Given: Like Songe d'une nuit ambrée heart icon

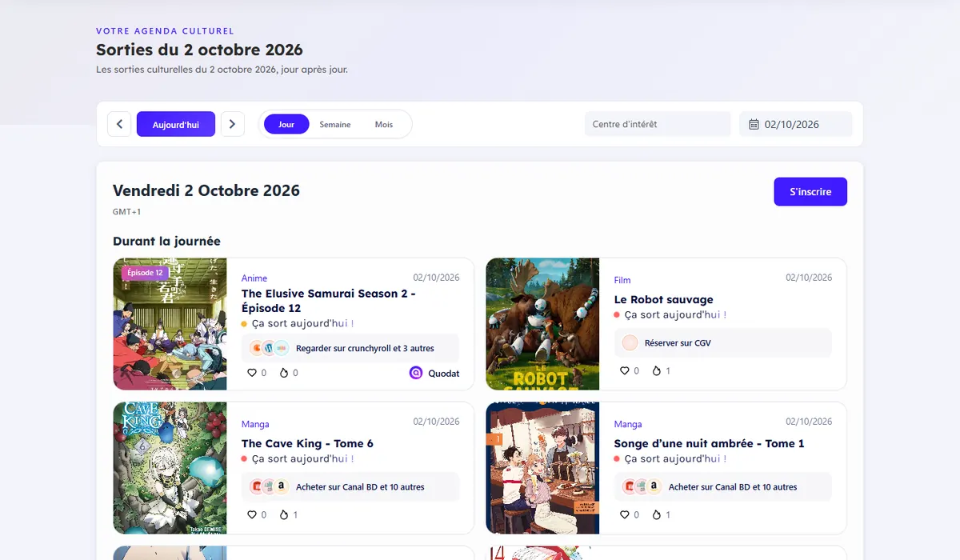Looking at the screenshot, I should point(625,514).
